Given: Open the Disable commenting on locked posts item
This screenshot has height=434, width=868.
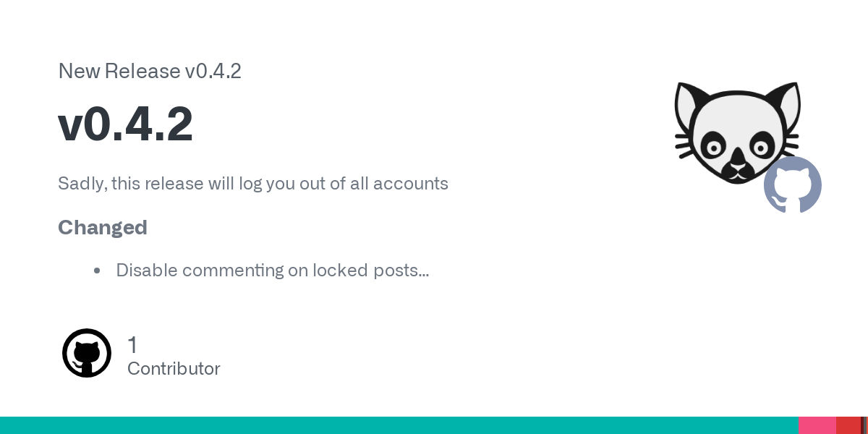Looking at the screenshot, I should point(272,271).
